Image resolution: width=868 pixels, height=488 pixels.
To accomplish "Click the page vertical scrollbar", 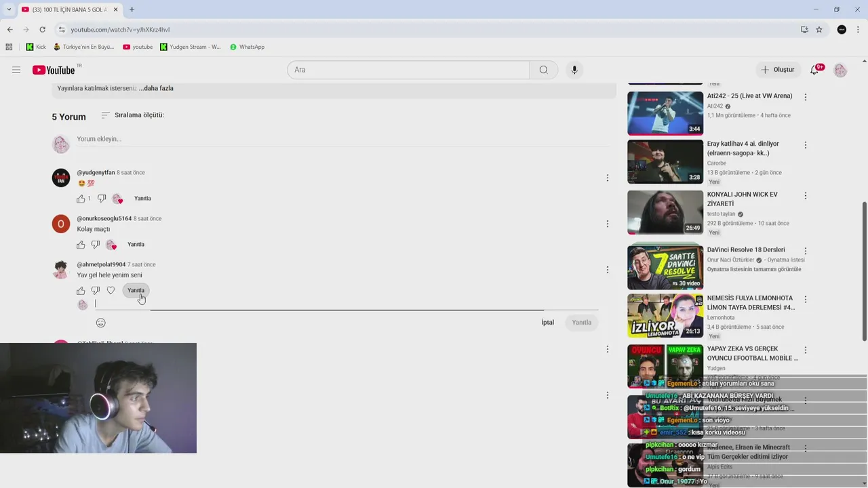I will (x=864, y=271).
